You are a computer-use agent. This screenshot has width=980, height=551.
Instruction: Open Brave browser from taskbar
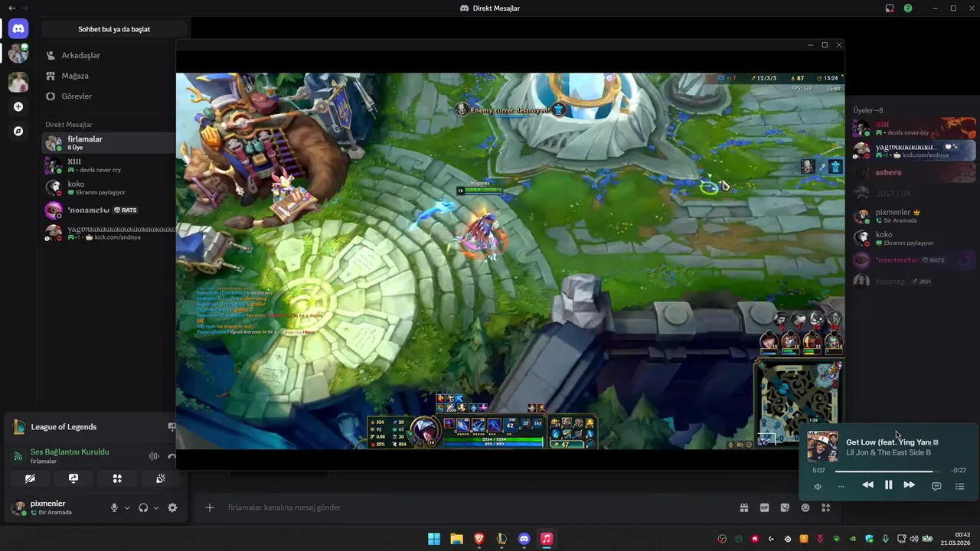click(479, 539)
